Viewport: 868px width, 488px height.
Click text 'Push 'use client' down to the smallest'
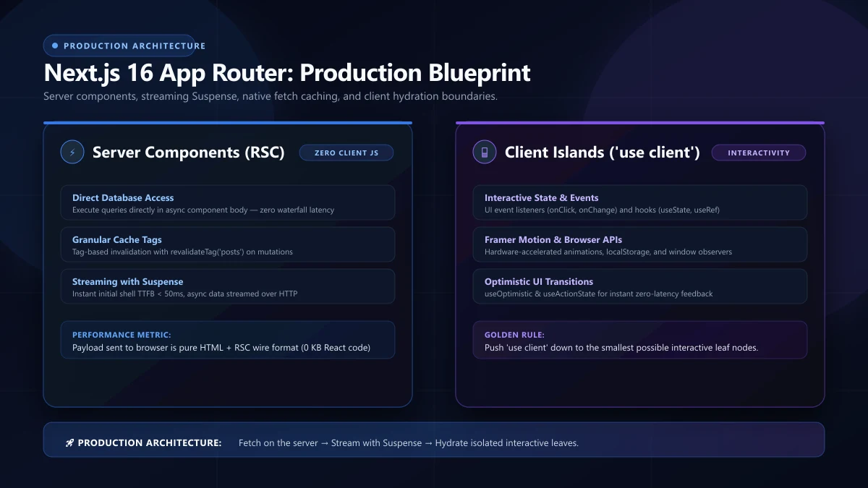[x=621, y=348]
